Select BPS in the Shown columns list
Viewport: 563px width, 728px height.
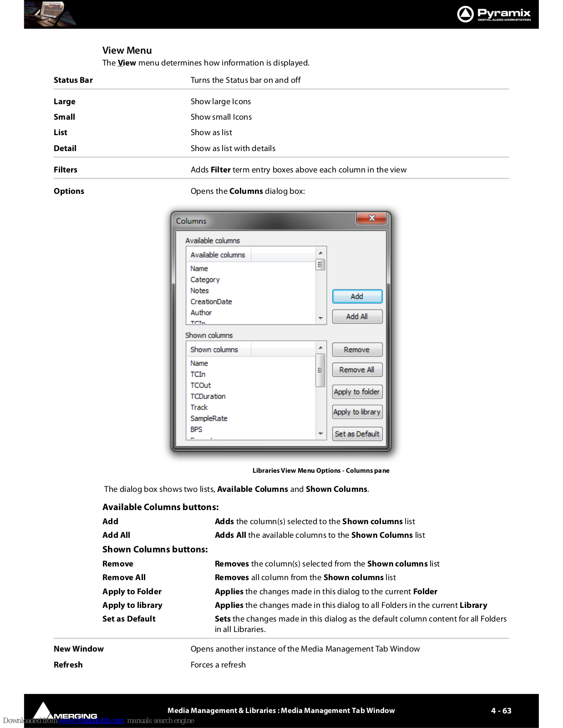coord(196,429)
